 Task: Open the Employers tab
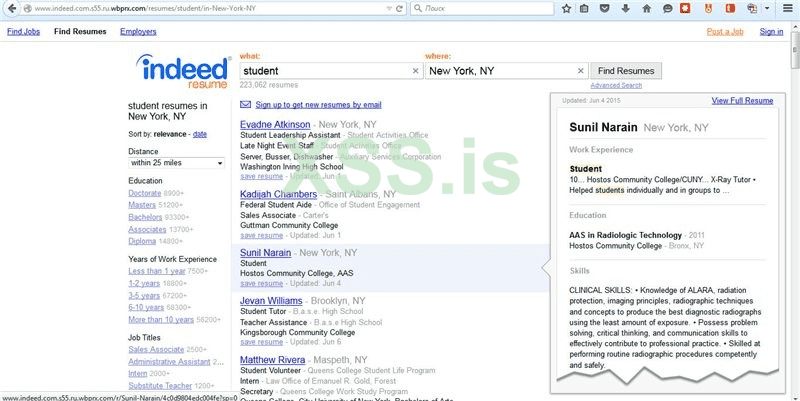(138, 32)
